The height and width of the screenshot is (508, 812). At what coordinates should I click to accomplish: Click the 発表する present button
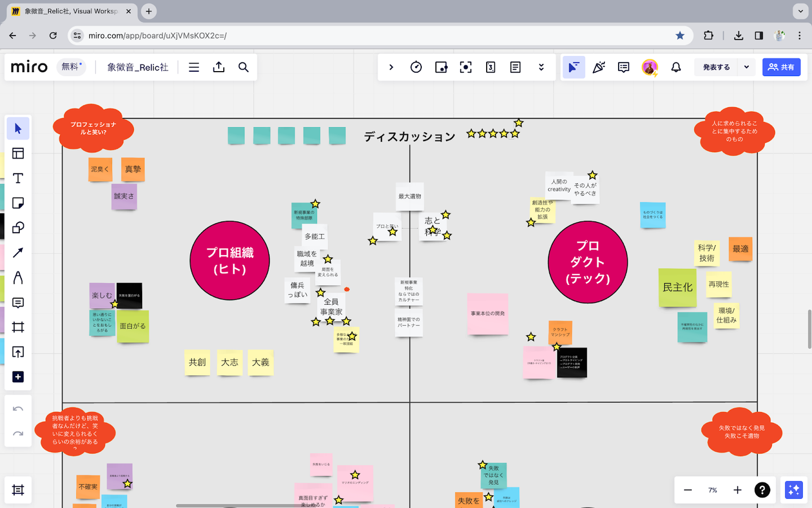click(x=716, y=67)
